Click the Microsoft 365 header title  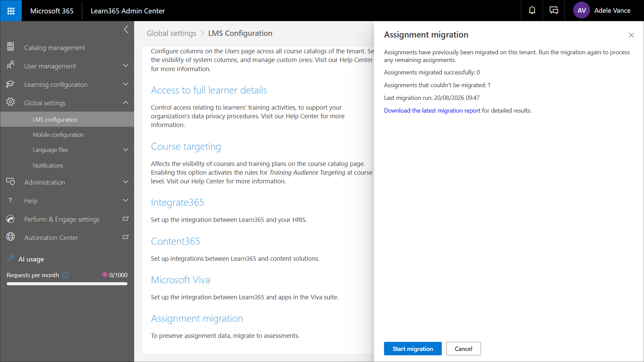click(52, 11)
